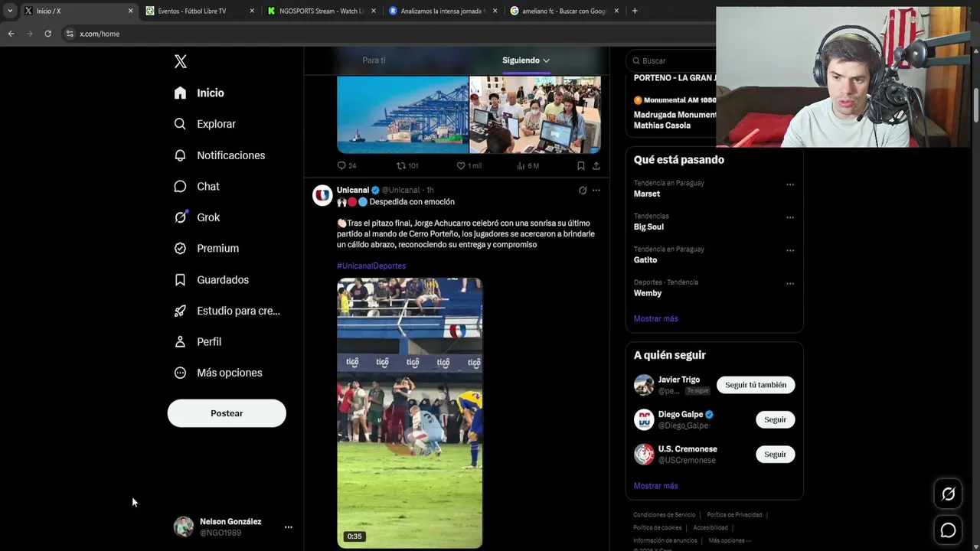Close the Inicio / X browser tab

pyautogui.click(x=130, y=11)
